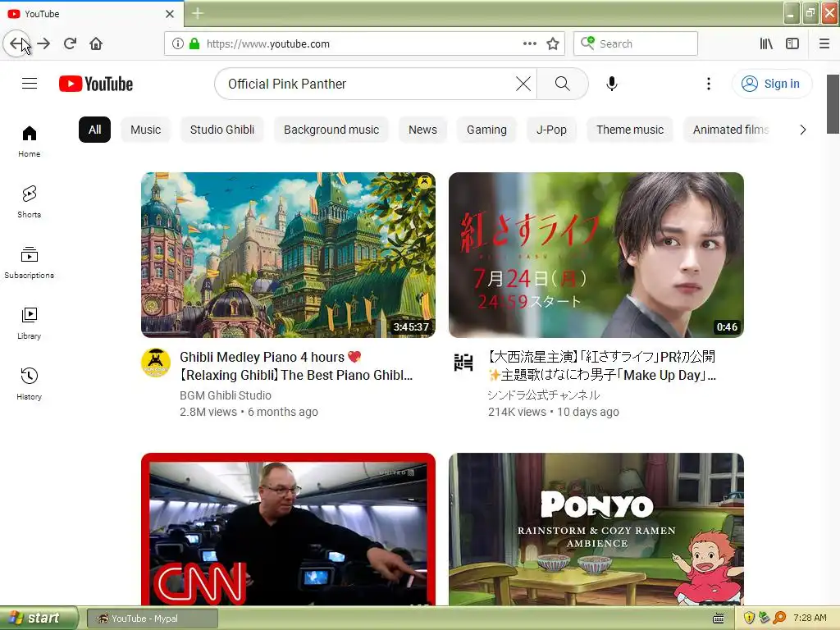
Task: Open the browser Library icon
Action: (x=767, y=43)
